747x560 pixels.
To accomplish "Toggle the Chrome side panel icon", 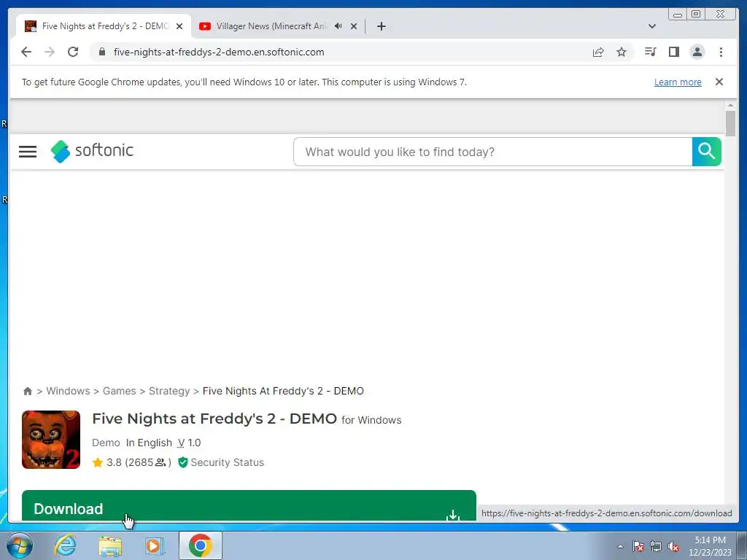I will pos(673,52).
